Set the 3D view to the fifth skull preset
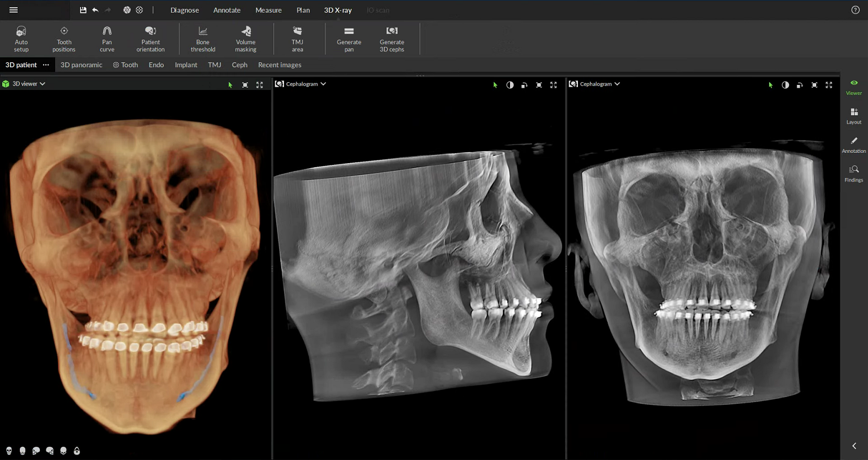Viewport: 868px width, 460px height. (x=63, y=451)
